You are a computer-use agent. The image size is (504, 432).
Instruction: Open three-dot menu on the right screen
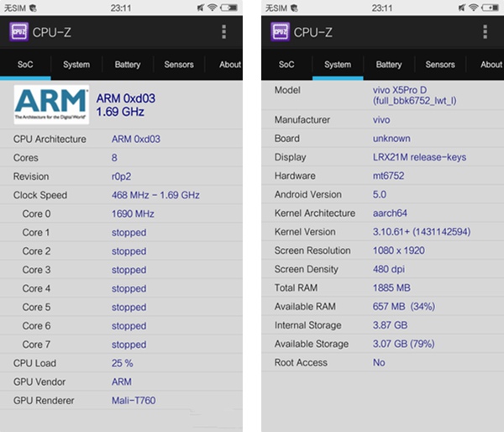pos(485,32)
